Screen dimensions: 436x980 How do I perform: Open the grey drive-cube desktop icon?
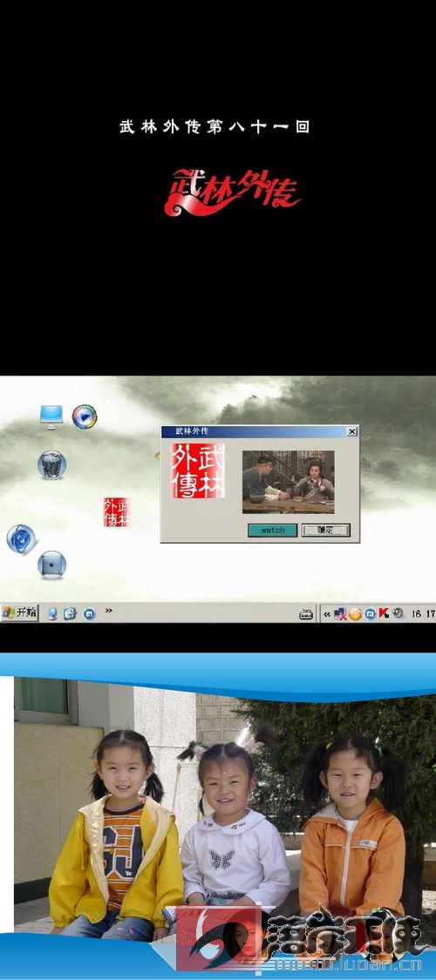pyautogui.click(x=52, y=564)
